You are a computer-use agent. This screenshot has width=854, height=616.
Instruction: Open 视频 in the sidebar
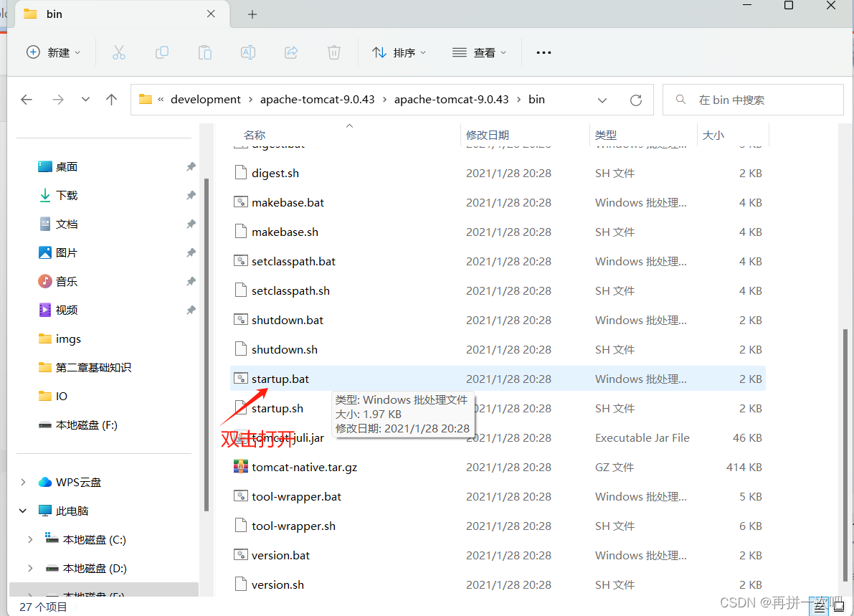pos(67,311)
